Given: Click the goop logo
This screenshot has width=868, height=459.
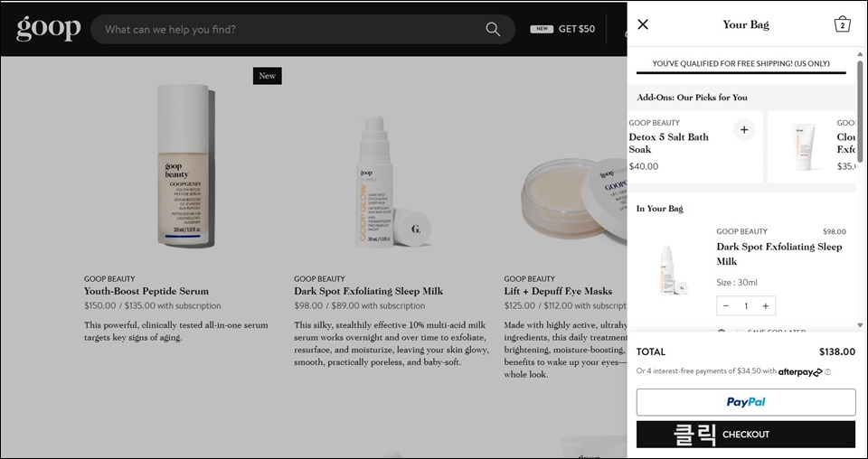Looking at the screenshot, I should coord(49,29).
